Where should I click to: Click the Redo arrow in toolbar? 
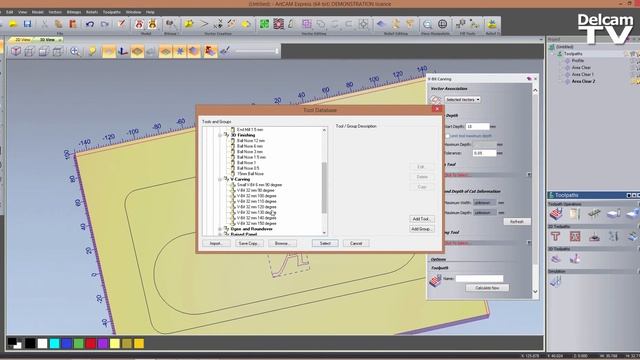click(105, 24)
